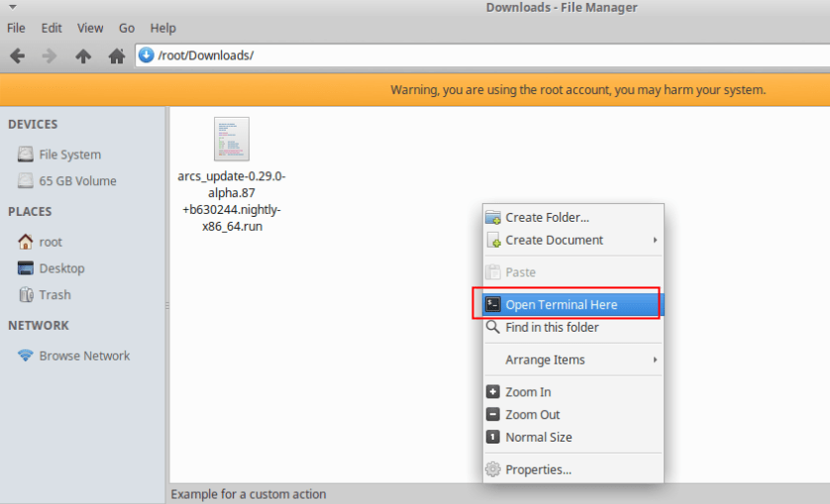Image resolution: width=830 pixels, height=504 pixels.
Task: Click the minus icon for Zoom Out
Action: (493, 414)
